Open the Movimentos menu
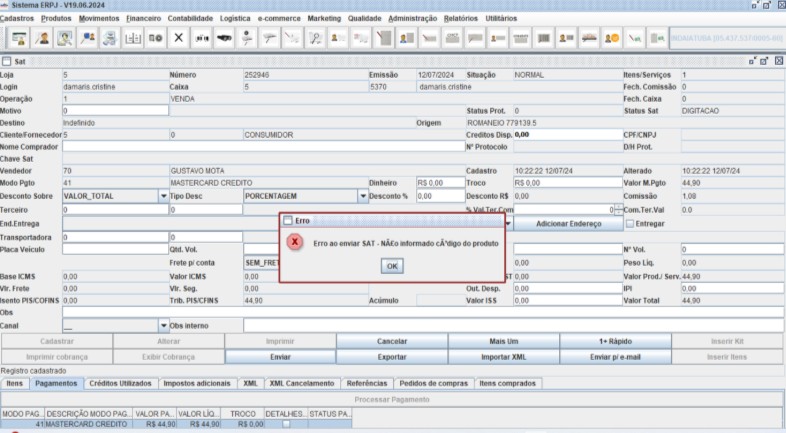This screenshot has width=786, height=433. click(x=99, y=19)
